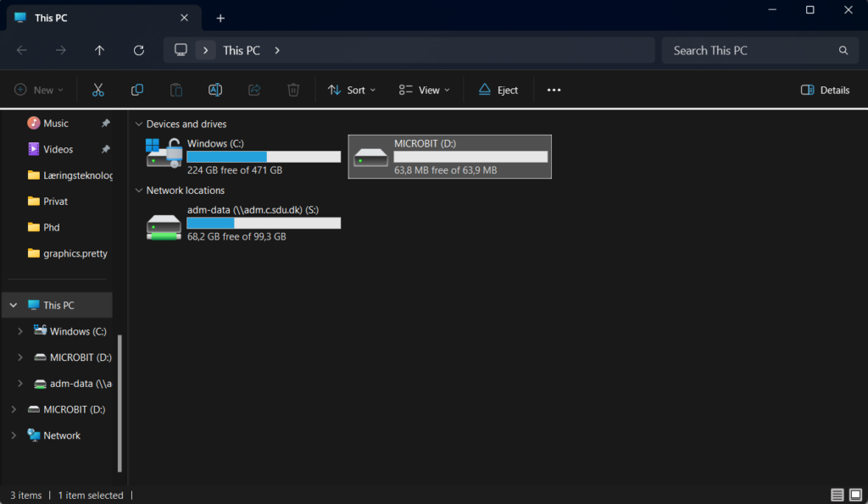Refresh the This PC view
Screen dimensions: 868x504
[x=138, y=50]
